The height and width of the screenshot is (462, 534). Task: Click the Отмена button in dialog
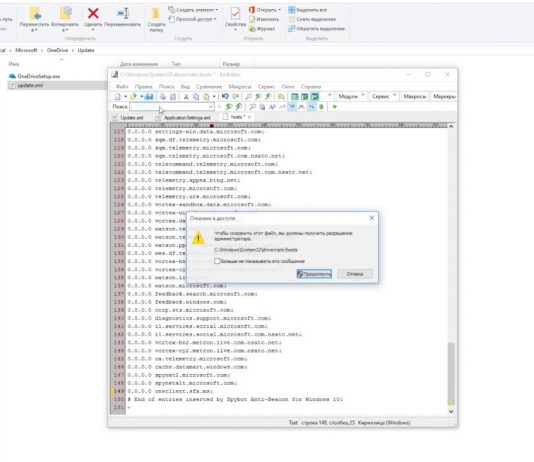point(355,274)
